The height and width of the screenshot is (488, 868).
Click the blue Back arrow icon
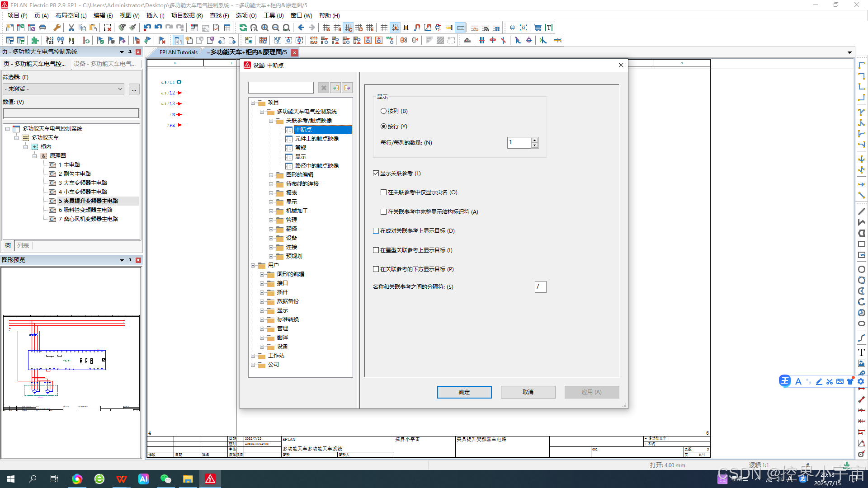(301, 28)
